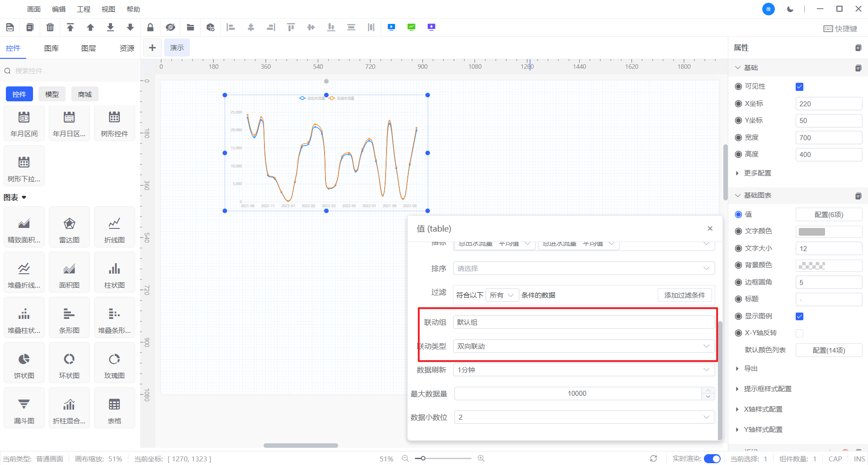Image resolution: width=868 pixels, height=465 pixels.
Task: Open the 数据刷新 dropdown
Action: pyautogui.click(x=583, y=370)
